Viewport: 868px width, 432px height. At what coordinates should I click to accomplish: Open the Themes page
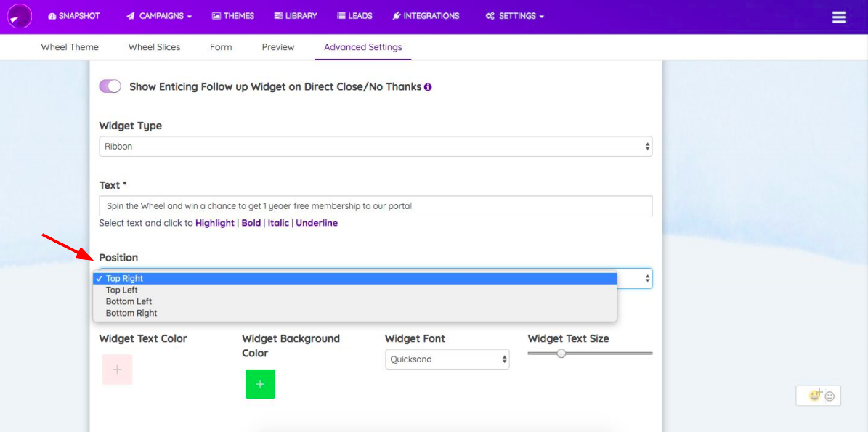(x=232, y=16)
